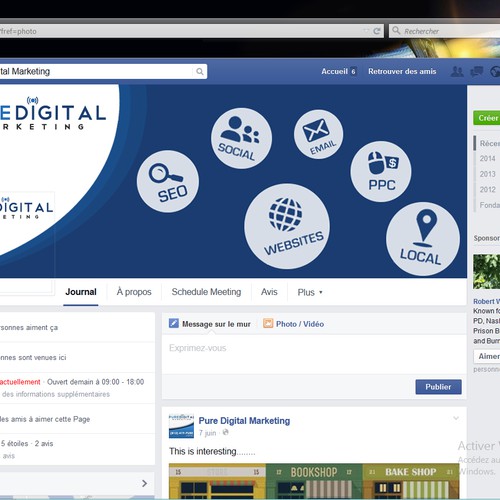This screenshot has width=500, height=500.
Task: Click the right arrow chevron in the left panel
Action: tap(144, 483)
